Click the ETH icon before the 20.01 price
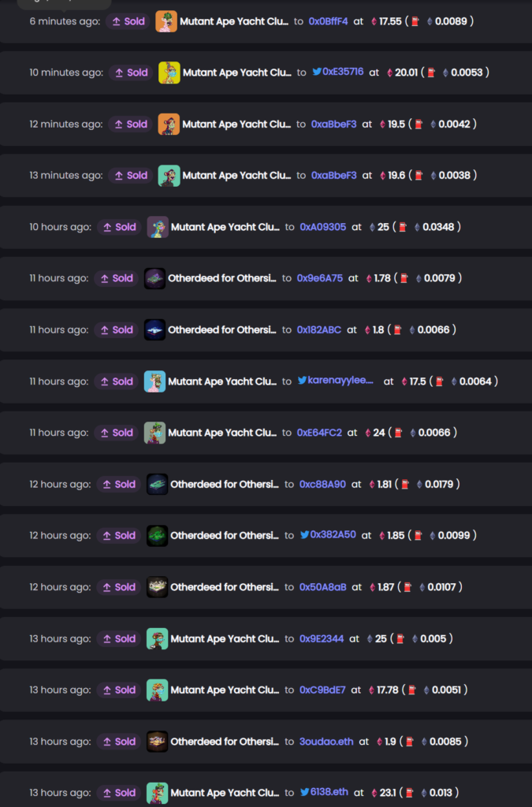This screenshot has height=807, width=532. (389, 73)
